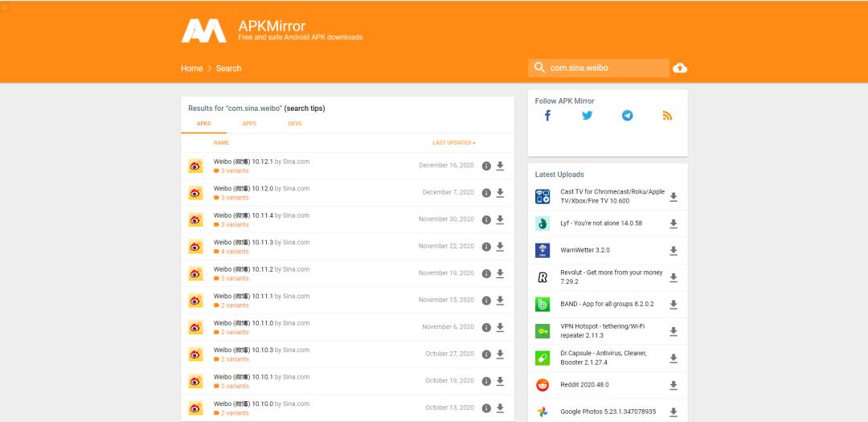Open APK Mirror RSS feed icon
The height and width of the screenshot is (422, 868).
667,116
